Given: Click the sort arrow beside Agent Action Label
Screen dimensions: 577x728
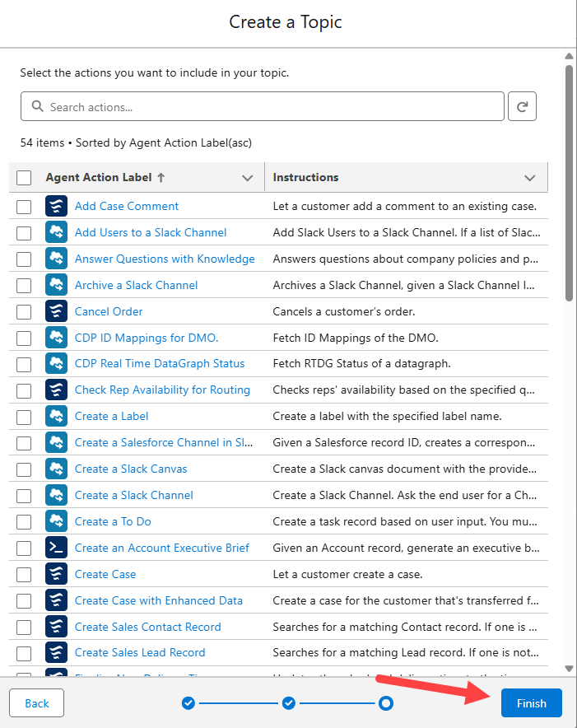Looking at the screenshot, I should tap(161, 177).
